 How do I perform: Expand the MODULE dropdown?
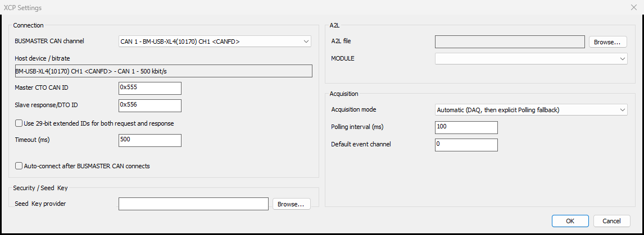(x=531, y=59)
